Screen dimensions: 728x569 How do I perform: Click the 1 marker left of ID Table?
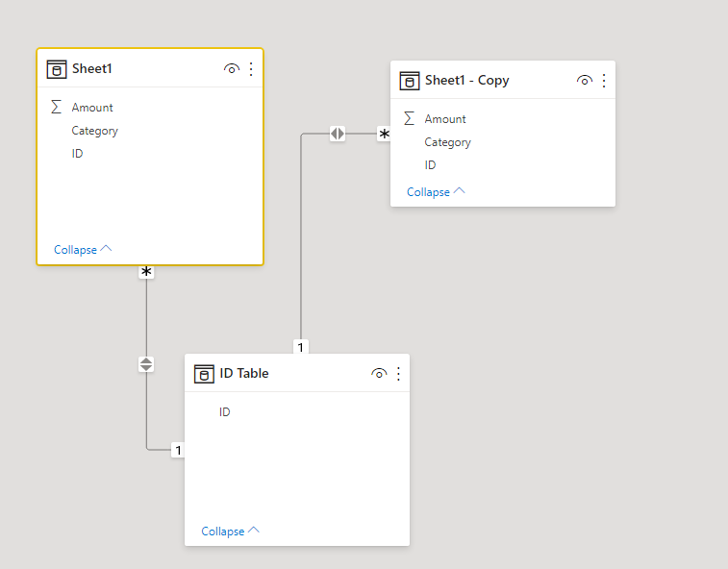pyautogui.click(x=178, y=450)
